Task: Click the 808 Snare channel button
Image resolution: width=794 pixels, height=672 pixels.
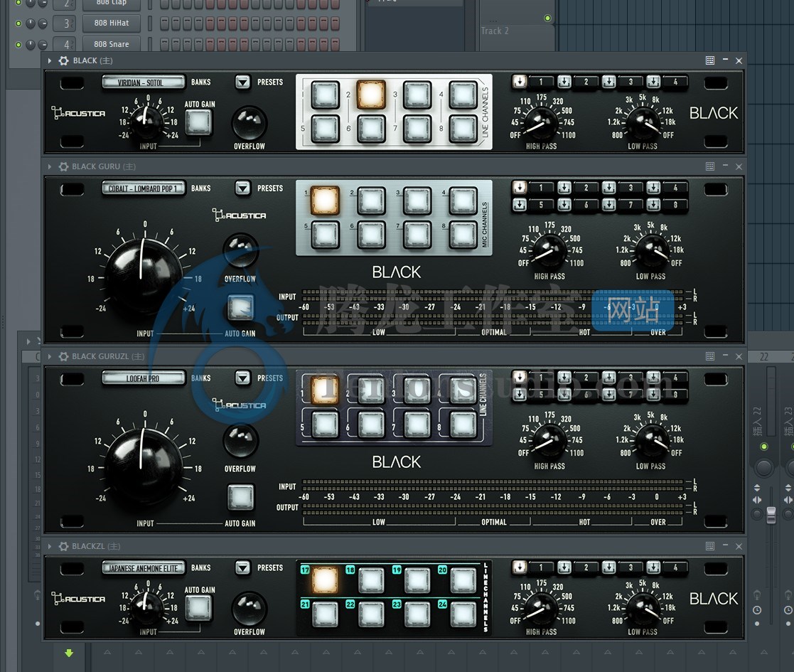Action: click(112, 44)
